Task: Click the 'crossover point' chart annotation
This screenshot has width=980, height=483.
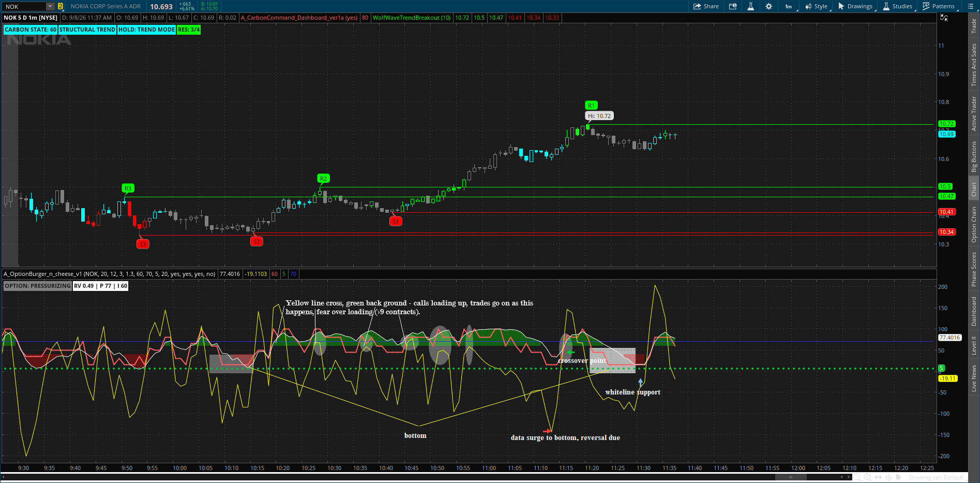Action: (x=582, y=361)
